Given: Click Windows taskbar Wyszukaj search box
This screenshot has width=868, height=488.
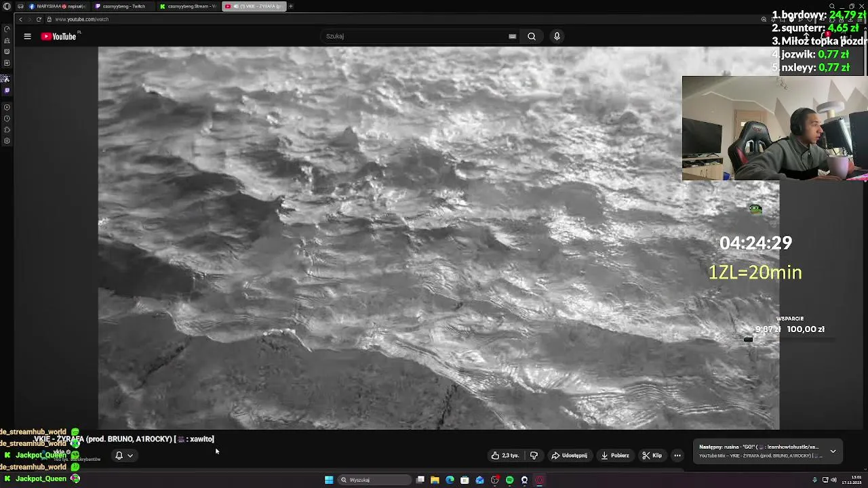Looking at the screenshot, I should [375, 480].
